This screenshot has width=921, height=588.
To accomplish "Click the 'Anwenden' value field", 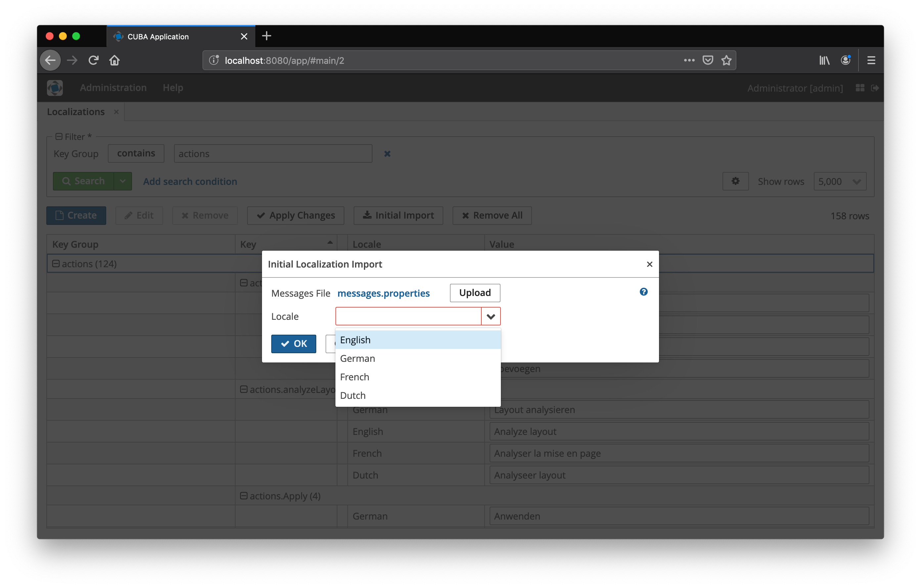I will (679, 516).
